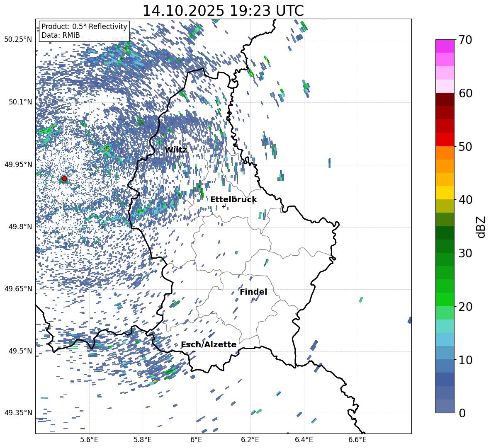
Task: Click the 10 tick on the colorbar
Action: point(465,360)
